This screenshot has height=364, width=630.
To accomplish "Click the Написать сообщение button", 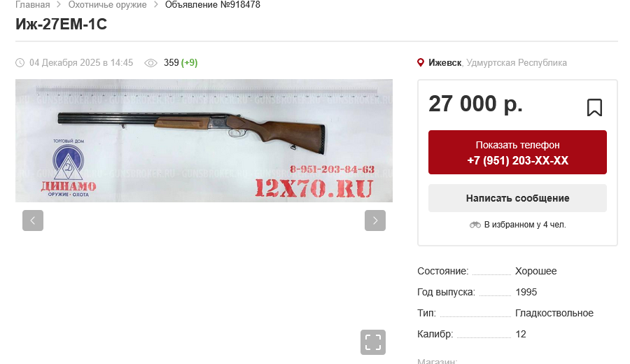I will [517, 198].
